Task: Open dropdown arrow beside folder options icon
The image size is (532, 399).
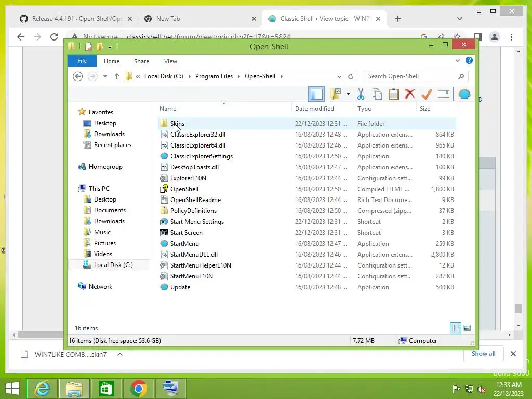Action: 348,94
